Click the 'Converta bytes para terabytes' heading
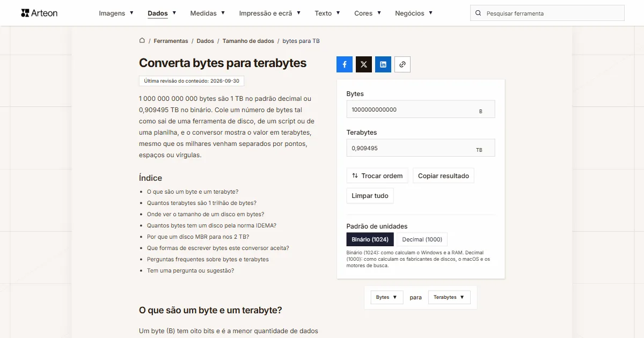Screen dimensions: 644x338 223,63
